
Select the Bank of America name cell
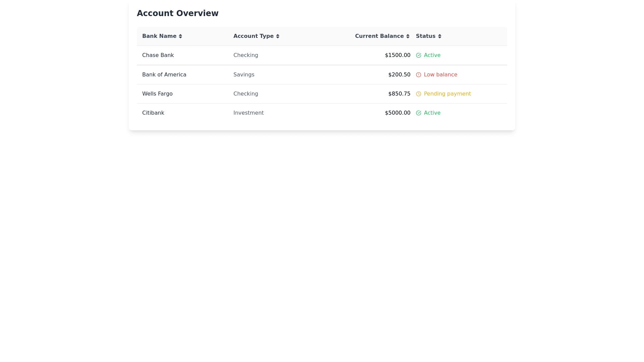(x=164, y=75)
